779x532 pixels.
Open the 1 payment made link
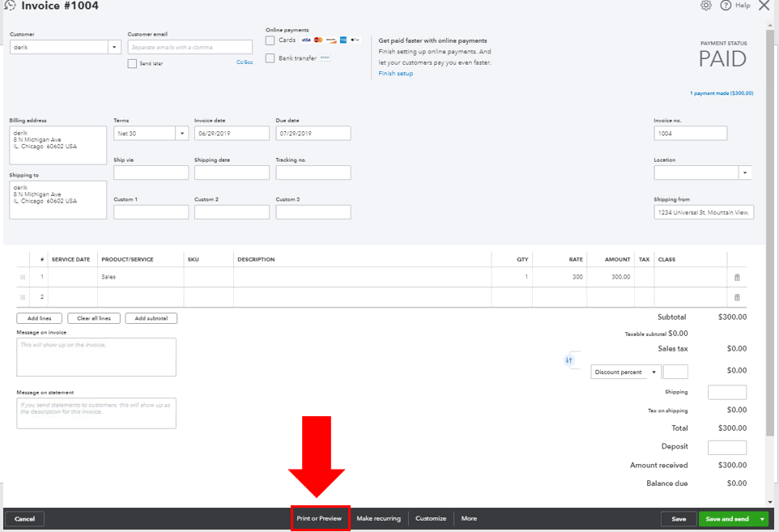722,93
